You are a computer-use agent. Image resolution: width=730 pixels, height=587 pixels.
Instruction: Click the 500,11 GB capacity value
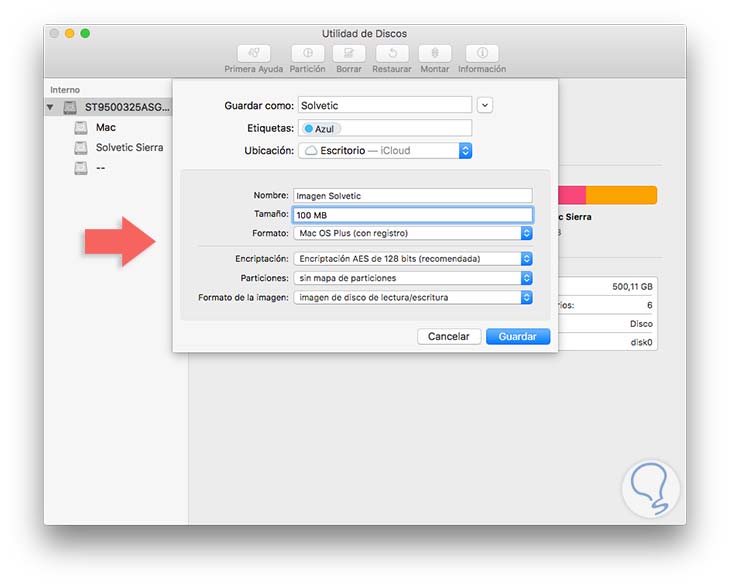(x=632, y=287)
